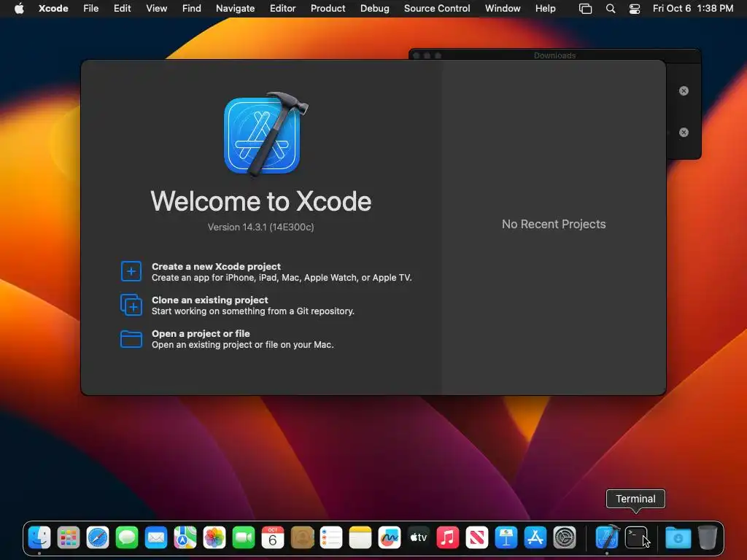This screenshot has width=747, height=560.
Task: Open Launchpad in the Dock
Action: pos(69,538)
